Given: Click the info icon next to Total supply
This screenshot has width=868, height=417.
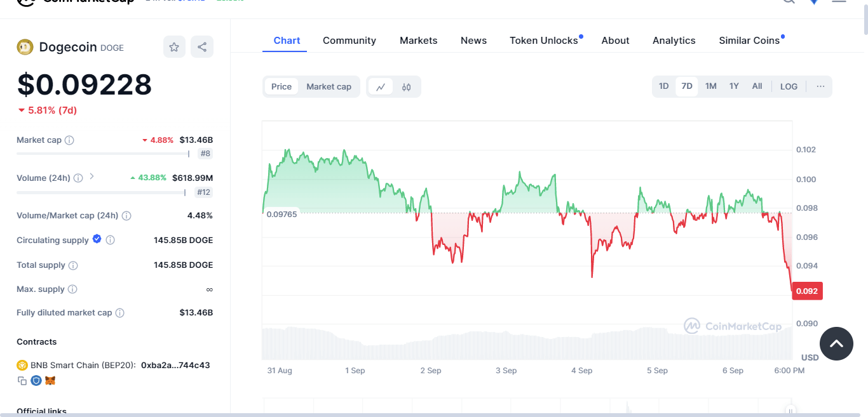Looking at the screenshot, I should 73,265.
